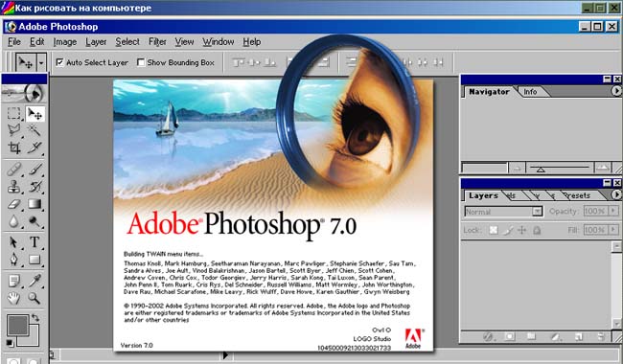623x364 pixels.
Task: Select the Rectangle shape tool
Action: tap(35, 260)
